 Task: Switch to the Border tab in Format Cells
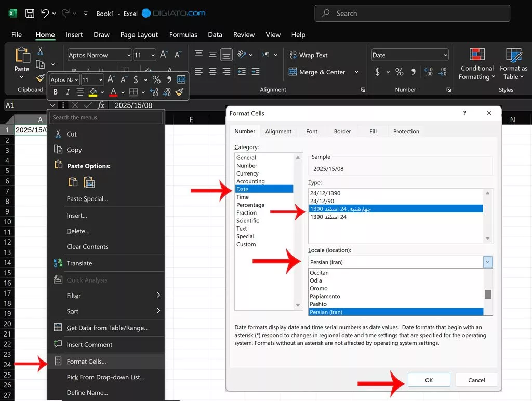coord(342,131)
